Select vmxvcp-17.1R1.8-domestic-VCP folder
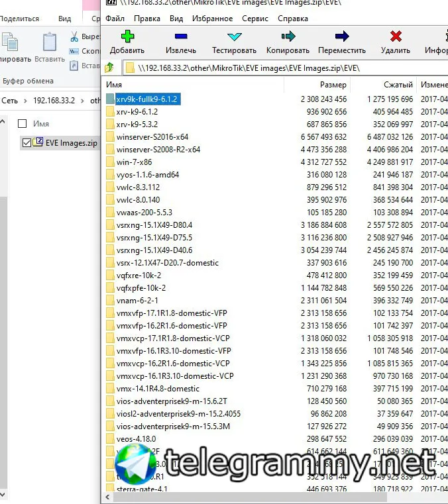This screenshot has height=504, width=448. pyautogui.click(x=173, y=338)
